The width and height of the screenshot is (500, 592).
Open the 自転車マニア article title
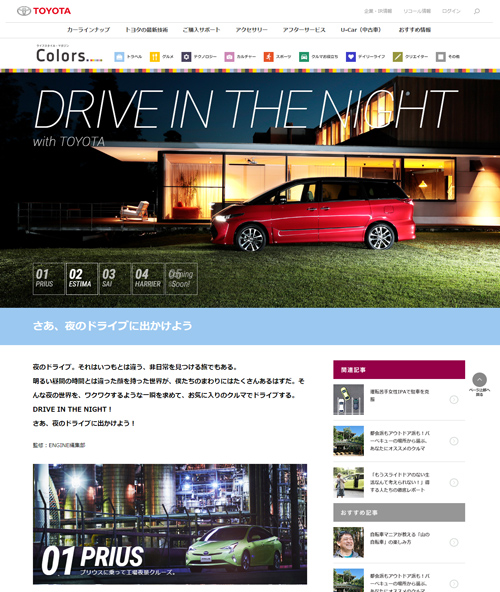pyautogui.click(x=400, y=538)
